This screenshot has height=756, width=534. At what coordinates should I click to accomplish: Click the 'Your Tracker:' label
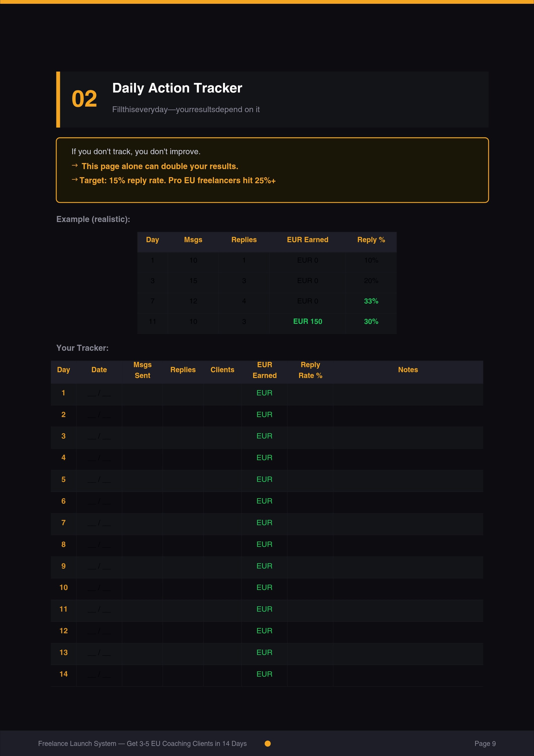pyautogui.click(x=83, y=348)
